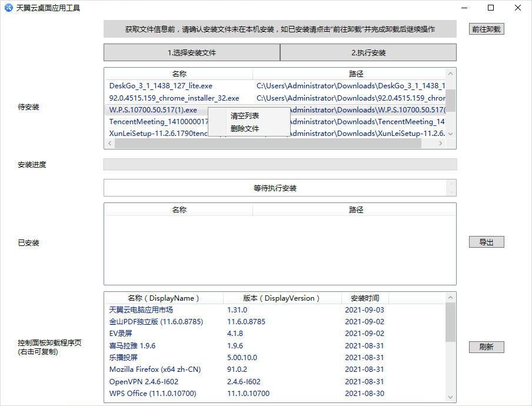The image size is (532, 406).
Task: Click the 前往卸载 button
Action: coord(486,28)
